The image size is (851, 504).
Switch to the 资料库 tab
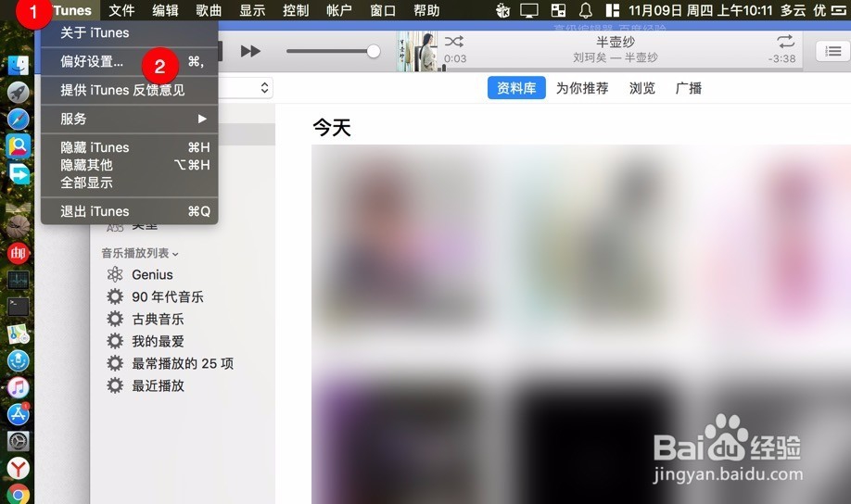click(516, 88)
